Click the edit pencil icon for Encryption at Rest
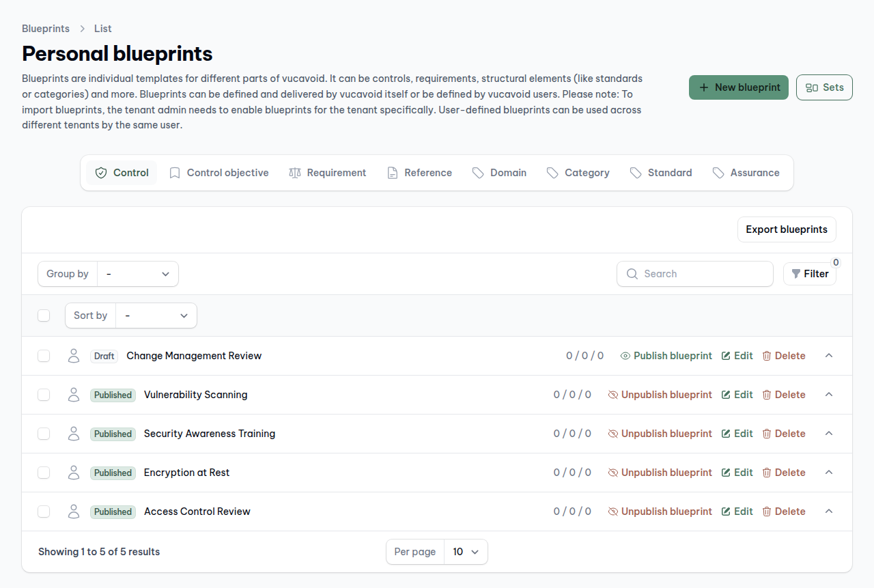The width and height of the screenshot is (874, 588). point(726,473)
